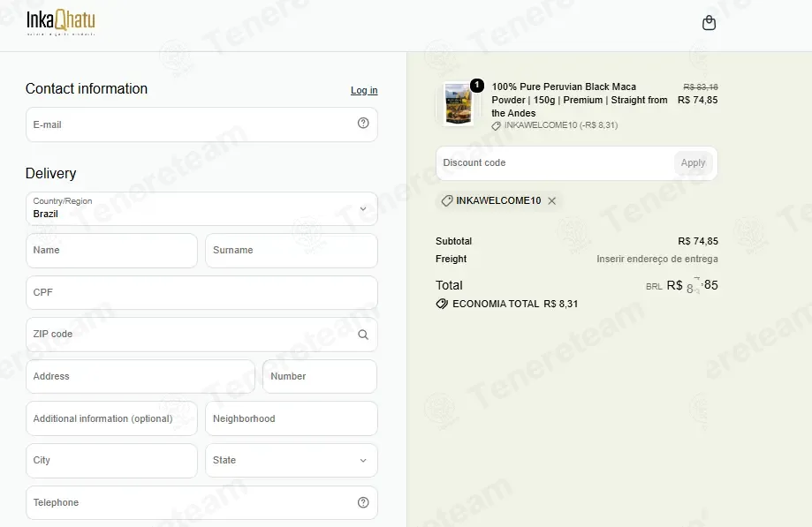
Task: Open the Black Maca product thumbnail
Action: coord(459,104)
